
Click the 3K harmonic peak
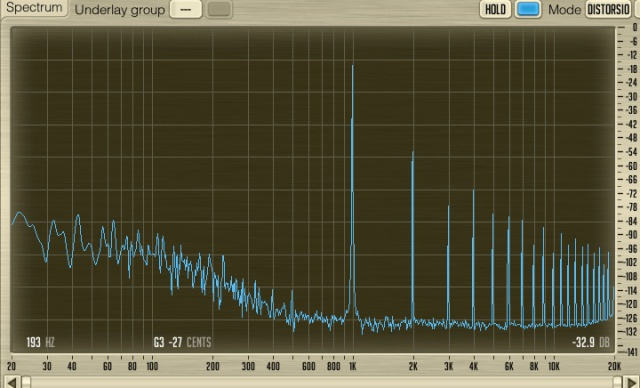point(448,206)
